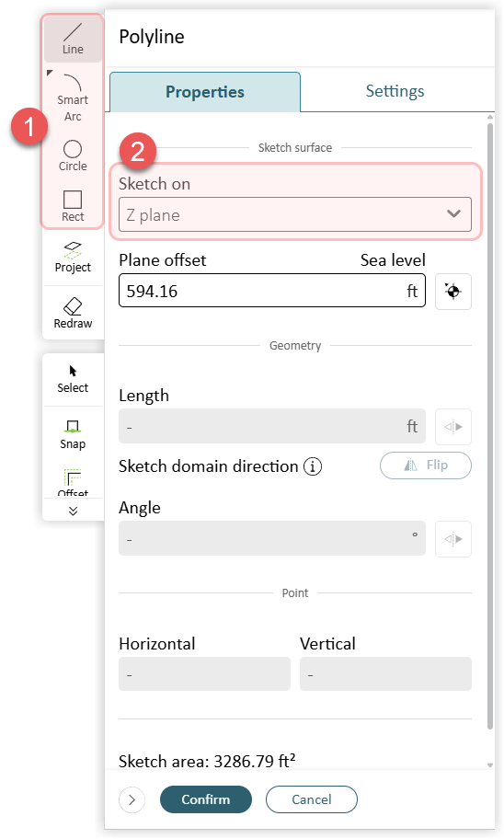Show sketch domain direction info icon
Screen dimensions: 504x839
coord(313,466)
